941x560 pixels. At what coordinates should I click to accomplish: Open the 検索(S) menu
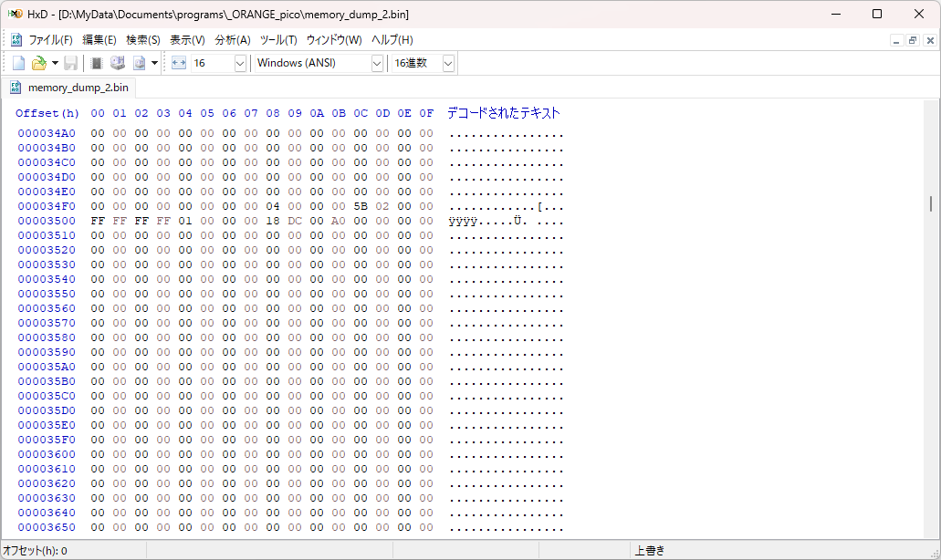(x=142, y=40)
